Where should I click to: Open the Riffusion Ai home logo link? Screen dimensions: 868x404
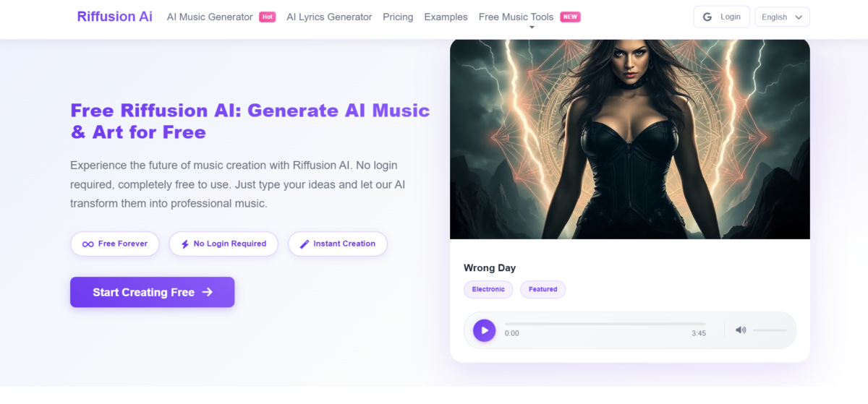coord(115,16)
